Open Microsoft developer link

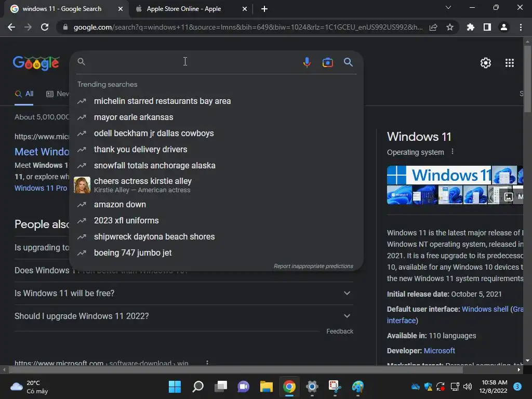coord(439,351)
